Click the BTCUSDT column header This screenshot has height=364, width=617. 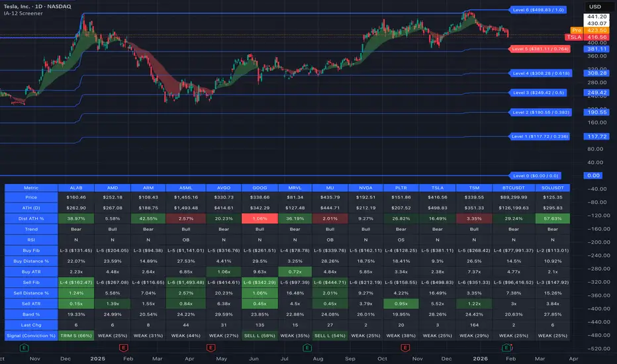click(x=513, y=188)
